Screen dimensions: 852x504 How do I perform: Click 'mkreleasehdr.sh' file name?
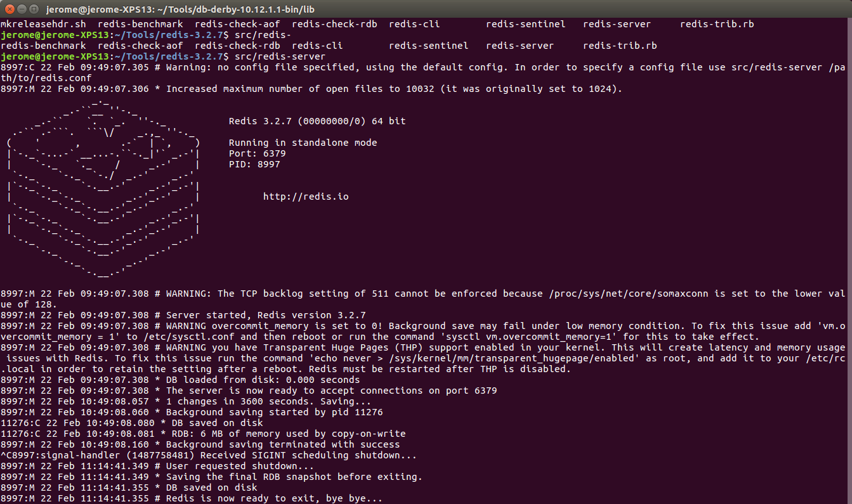pyautogui.click(x=43, y=24)
